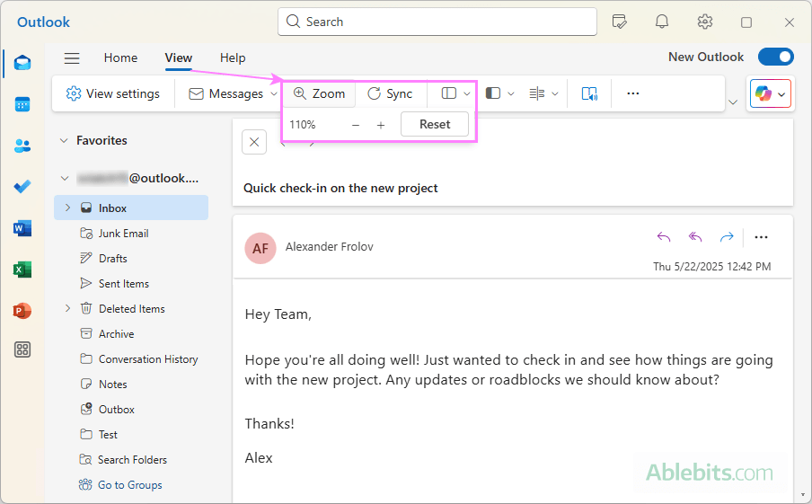
Task: Expand the ribbon with chevron
Action: (x=733, y=102)
